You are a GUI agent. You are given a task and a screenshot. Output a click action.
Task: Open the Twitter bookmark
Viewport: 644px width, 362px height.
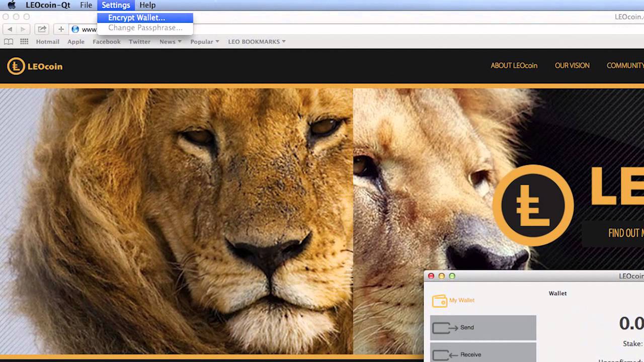(139, 42)
